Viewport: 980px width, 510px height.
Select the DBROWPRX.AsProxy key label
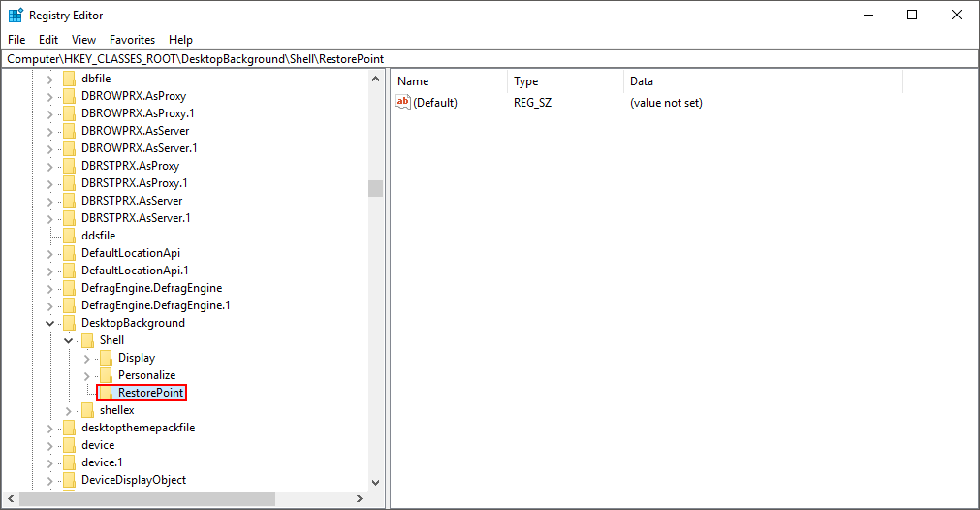click(x=134, y=96)
